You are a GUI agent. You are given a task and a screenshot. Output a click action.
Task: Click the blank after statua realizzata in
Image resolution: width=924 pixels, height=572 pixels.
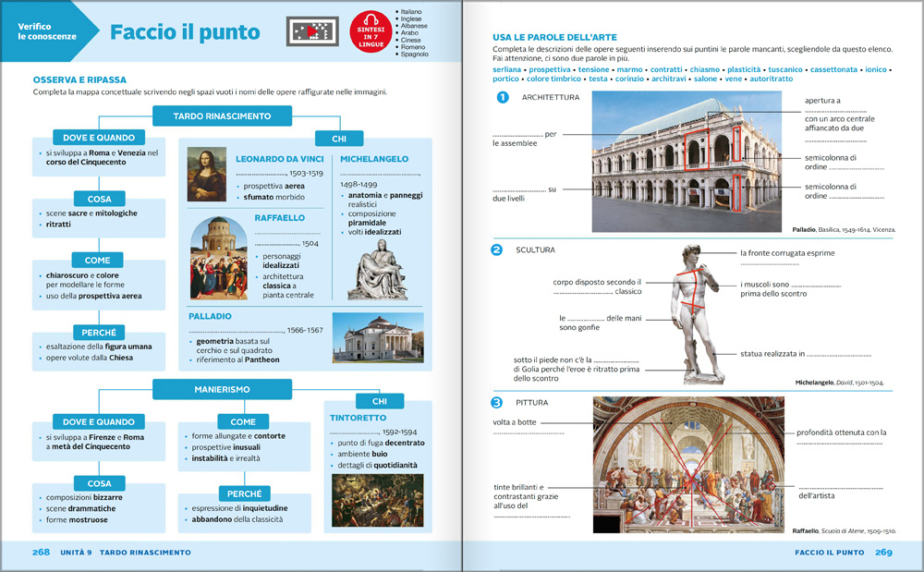coord(839,355)
